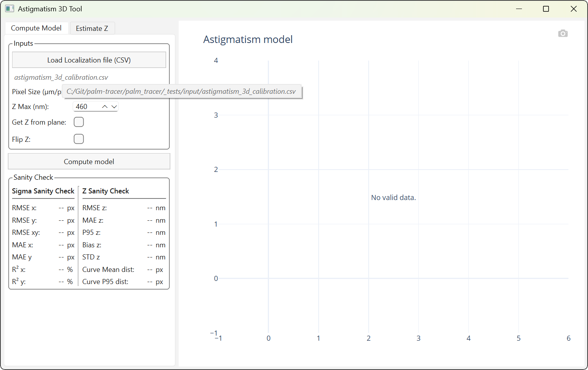Click the Compute model button
588x370 pixels.
(x=89, y=161)
